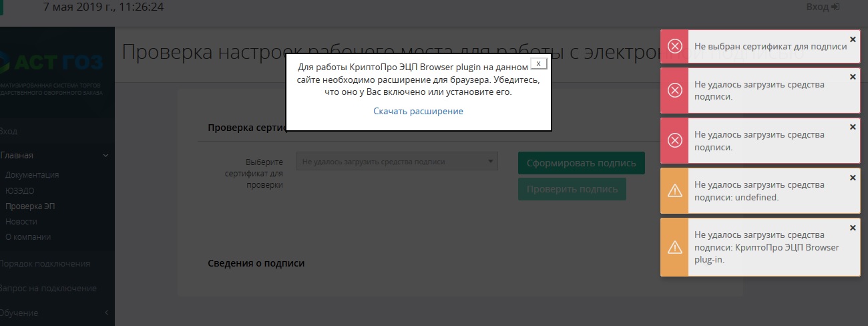Close the "средства подписи: undefined" warning
This screenshot has height=326, width=868.
coord(853,177)
